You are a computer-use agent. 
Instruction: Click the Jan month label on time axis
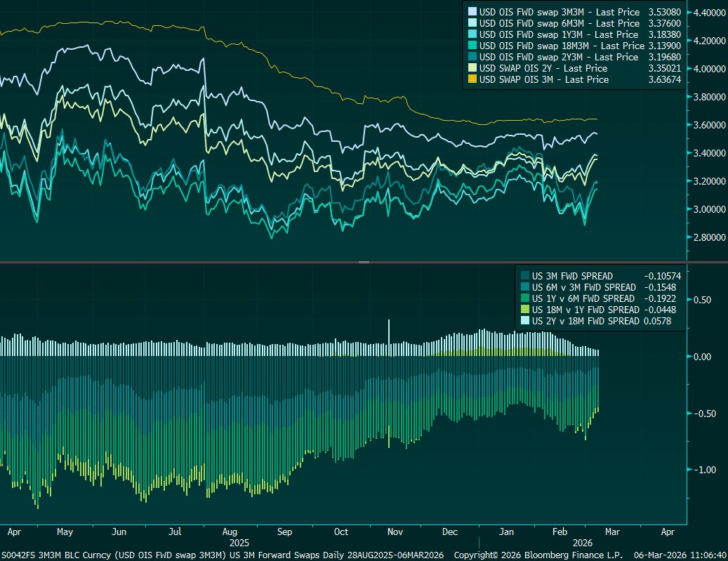[507, 532]
